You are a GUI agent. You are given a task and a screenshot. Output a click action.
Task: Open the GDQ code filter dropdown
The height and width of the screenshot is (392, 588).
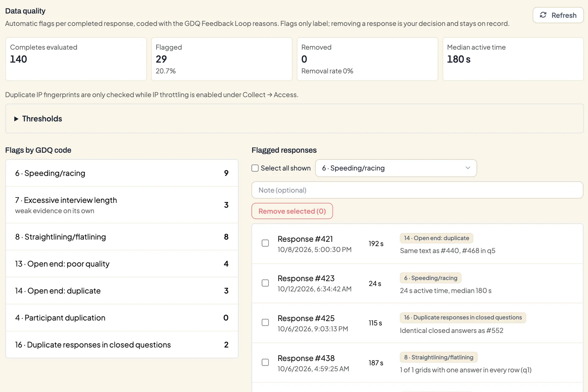pyautogui.click(x=396, y=168)
